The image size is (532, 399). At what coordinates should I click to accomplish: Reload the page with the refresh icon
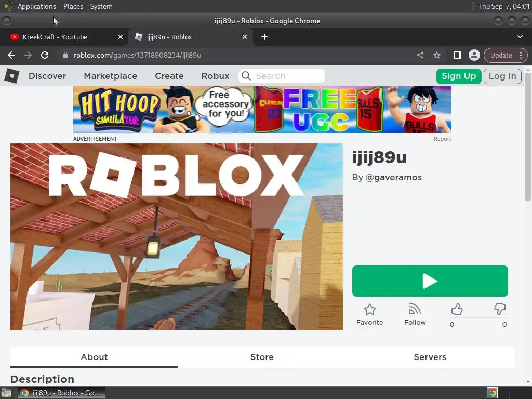click(x=45, y=55)
